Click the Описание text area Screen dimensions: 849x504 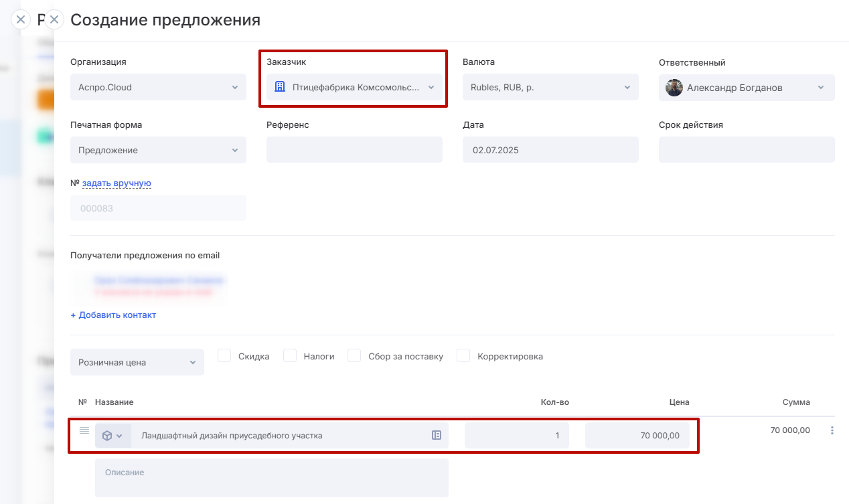[x=271, y=478]
